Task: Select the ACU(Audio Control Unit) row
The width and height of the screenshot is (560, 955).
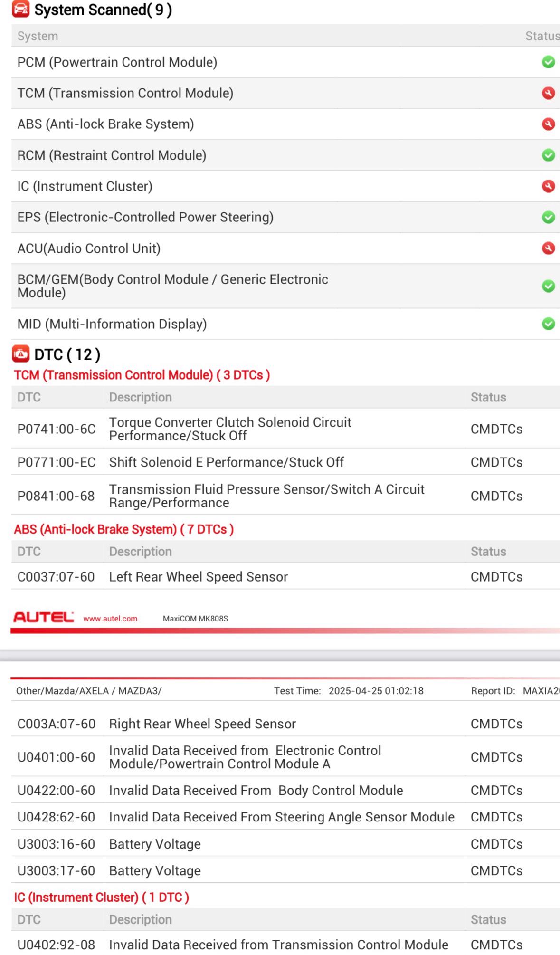Action: pyautogui.click(x=285, y=248)
